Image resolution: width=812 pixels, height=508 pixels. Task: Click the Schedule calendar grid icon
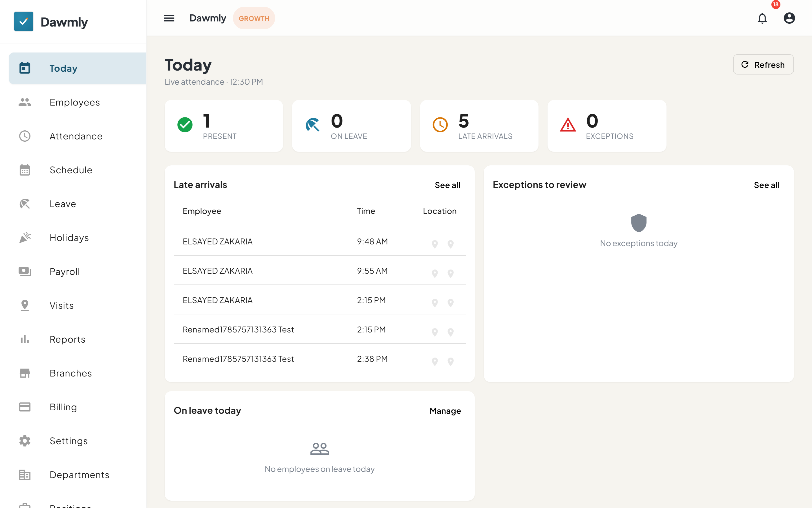[25, 170]
